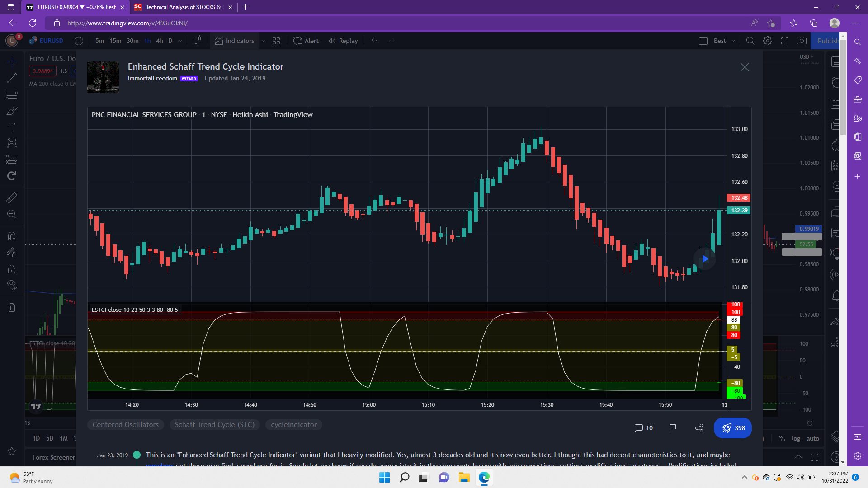868x488 pixels.
Task: Select the trend line drawing tool
Action: pos(12,78)
